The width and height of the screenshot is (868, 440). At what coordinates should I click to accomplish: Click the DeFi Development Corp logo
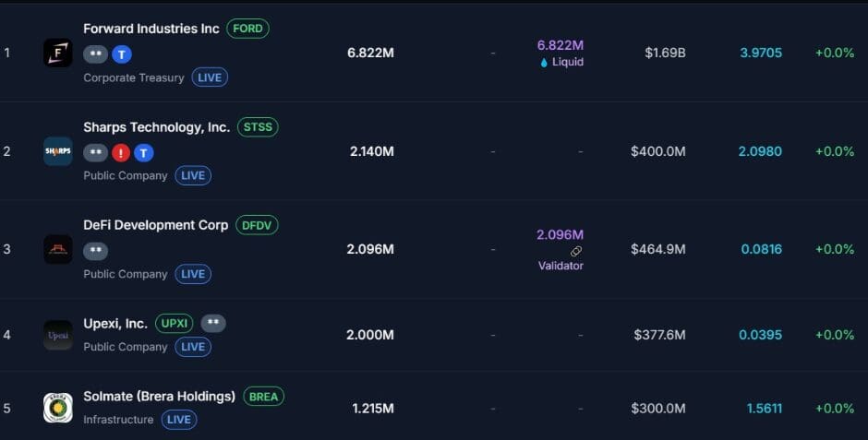coord(57,249)
